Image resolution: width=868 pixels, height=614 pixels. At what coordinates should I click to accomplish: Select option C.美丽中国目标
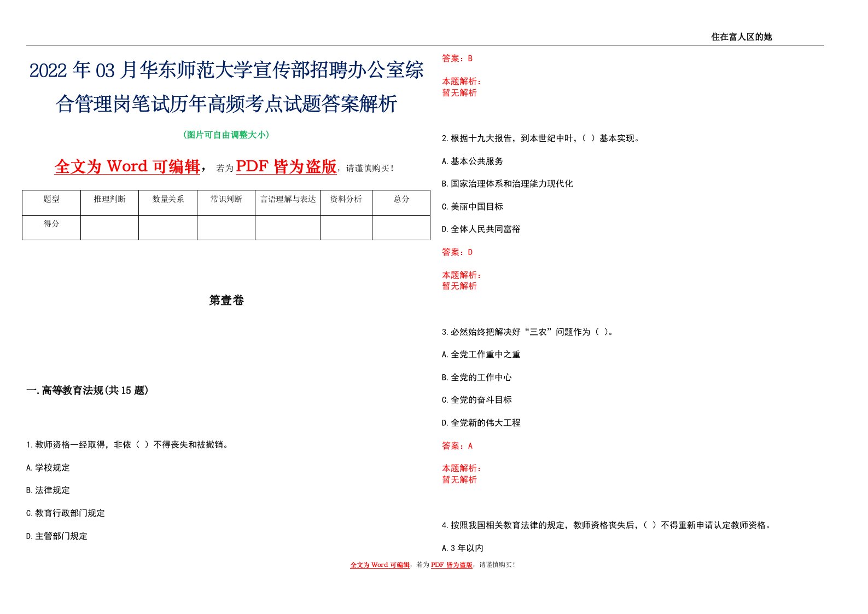click(473, 207)
